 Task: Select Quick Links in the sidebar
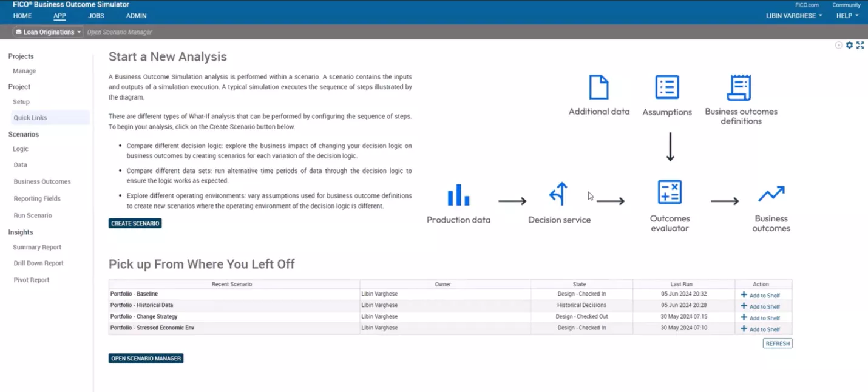coord(50,118)
